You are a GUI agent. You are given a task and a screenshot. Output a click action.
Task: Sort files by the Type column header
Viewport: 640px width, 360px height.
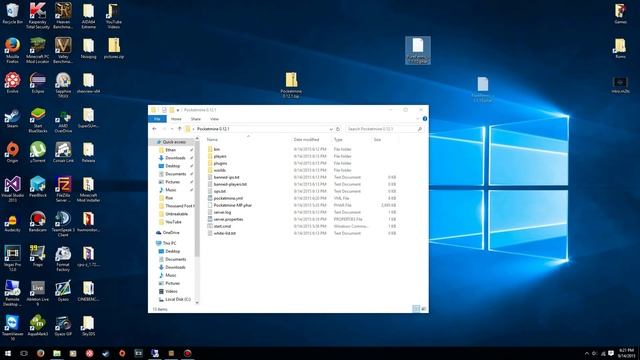click(338, 140)
